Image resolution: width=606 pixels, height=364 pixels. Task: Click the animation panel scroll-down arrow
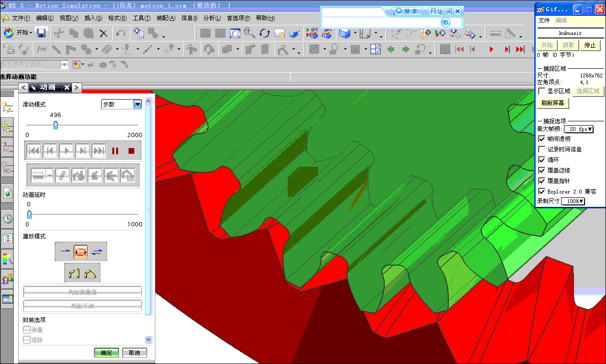pyautogui.click(x=148, y=339)
